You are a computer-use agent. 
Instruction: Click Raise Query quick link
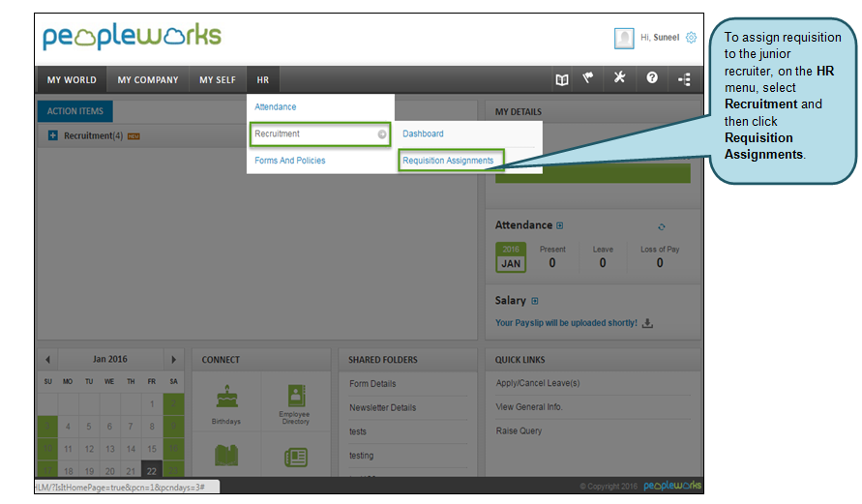pyautogui.click(x=519, y=430)
